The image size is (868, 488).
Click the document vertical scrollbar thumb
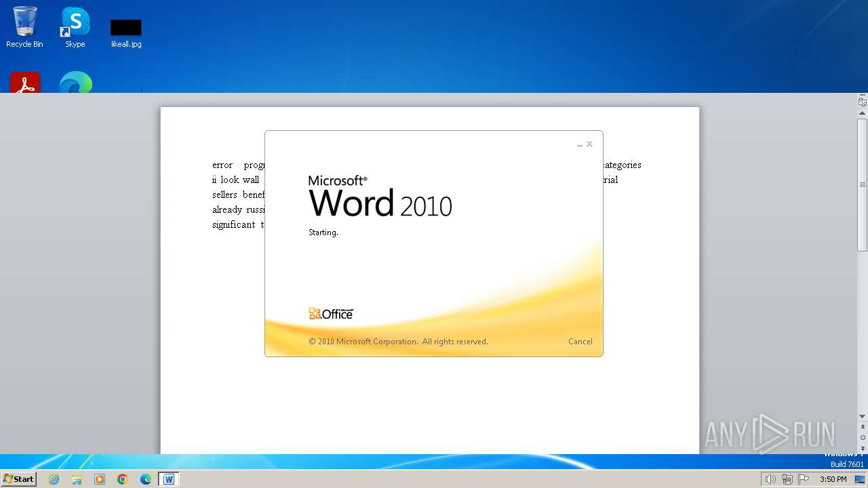click(863, 184)
